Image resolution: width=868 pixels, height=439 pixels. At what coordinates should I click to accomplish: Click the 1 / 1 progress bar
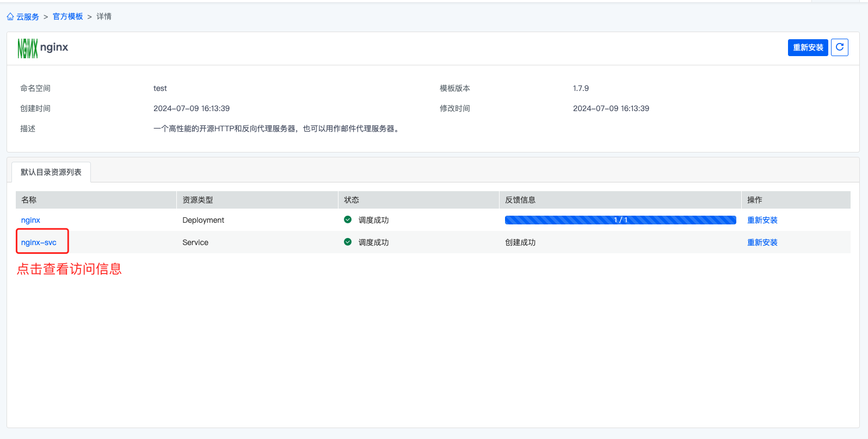(620, 220)
